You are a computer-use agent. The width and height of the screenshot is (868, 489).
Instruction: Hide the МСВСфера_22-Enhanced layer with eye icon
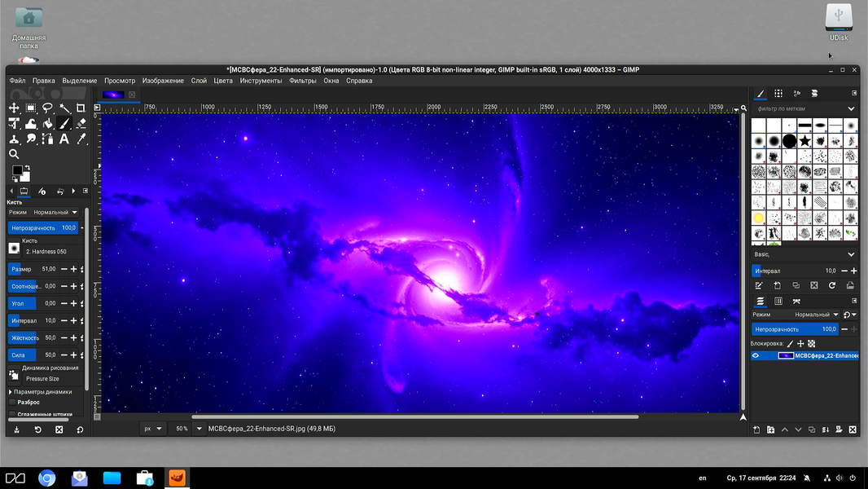pyautogui.click(x=756, y=355)
